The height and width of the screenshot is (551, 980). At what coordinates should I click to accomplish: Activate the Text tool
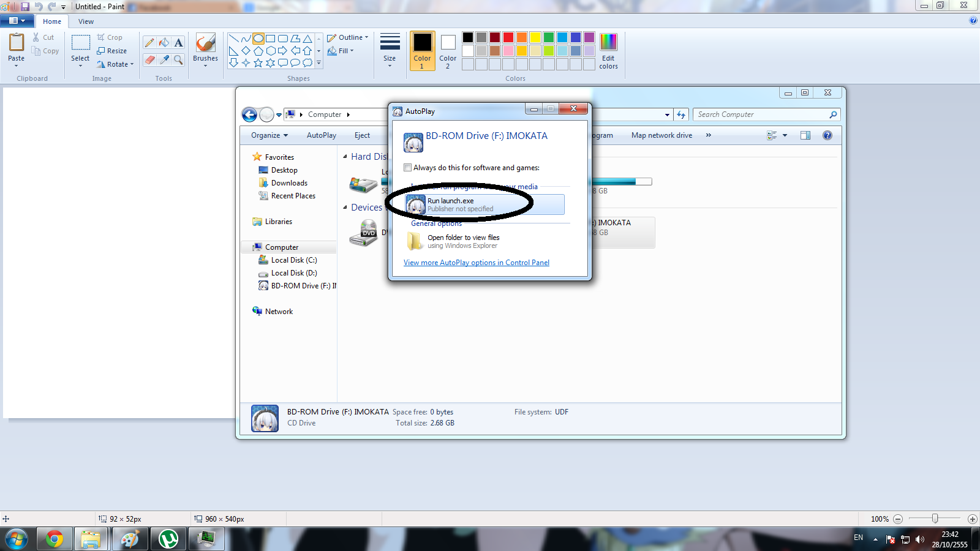point(178,42)
